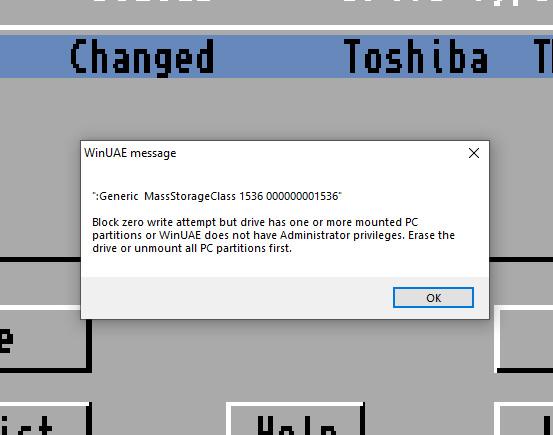The image size is (553, 435).
Task: Close the WinUAE message dialog
Action: tap(474, 153)
